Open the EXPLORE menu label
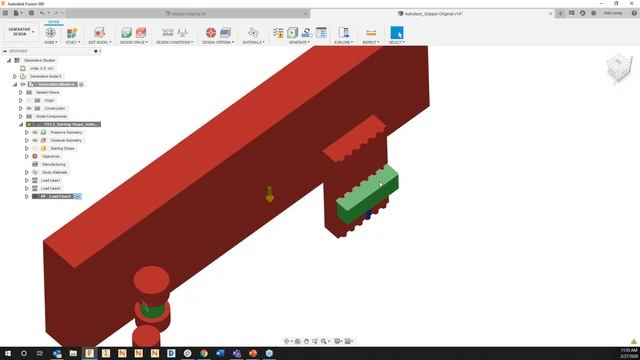The height and width of the screenshot is (360, 640). pyautogui.click(x=344, y=42)
